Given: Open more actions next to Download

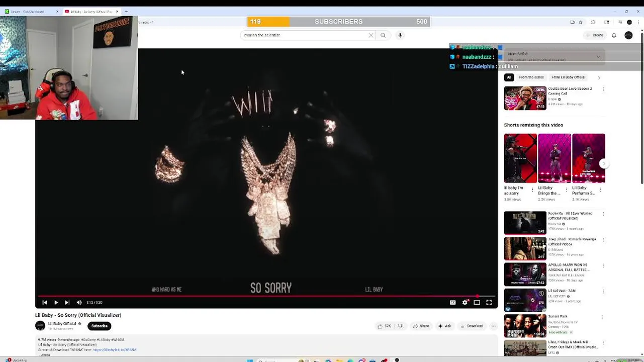Looking at the screenshot, I should (x=493, y=326).
